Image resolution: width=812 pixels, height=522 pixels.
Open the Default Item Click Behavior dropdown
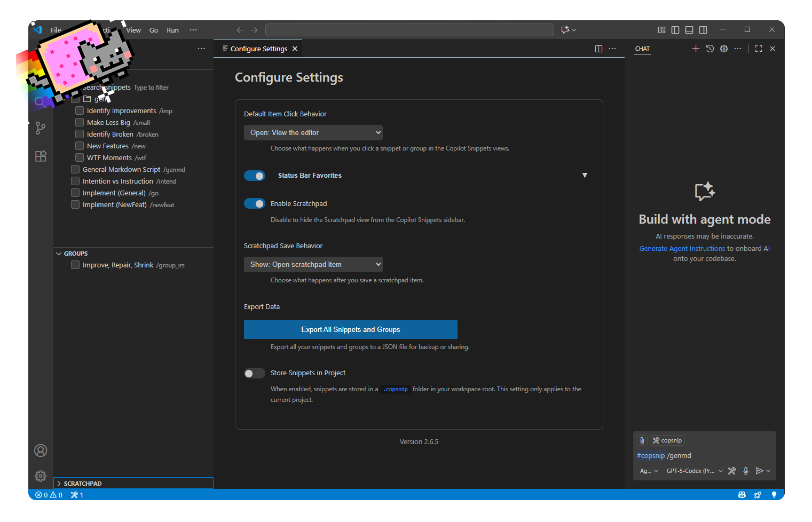tap(313, 132)
